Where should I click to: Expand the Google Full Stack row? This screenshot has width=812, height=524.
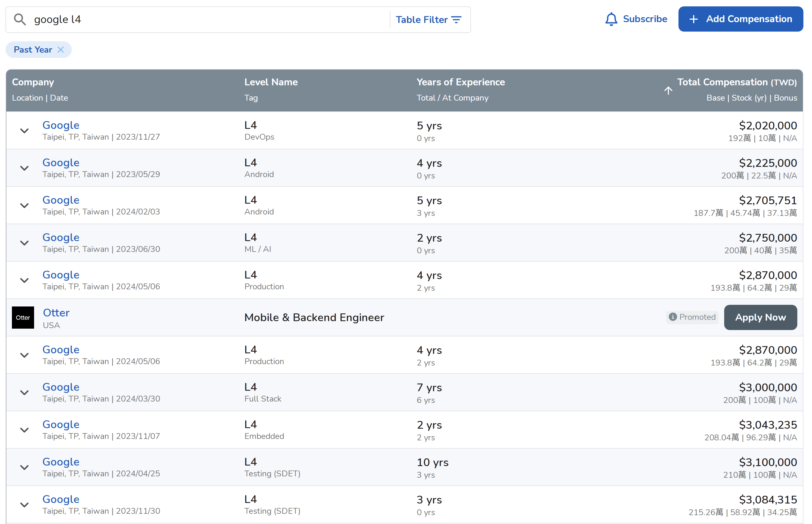coord(24,393)
